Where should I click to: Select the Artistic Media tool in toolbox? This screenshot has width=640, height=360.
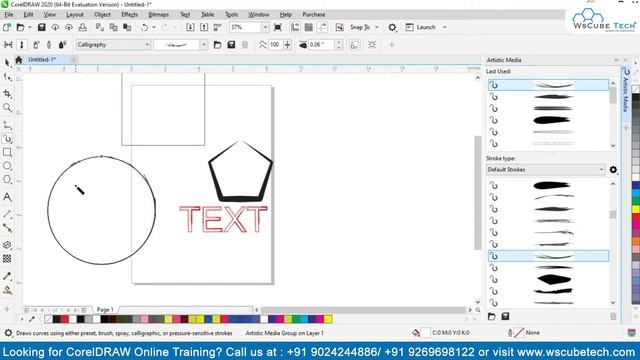[x=7, y=138]
